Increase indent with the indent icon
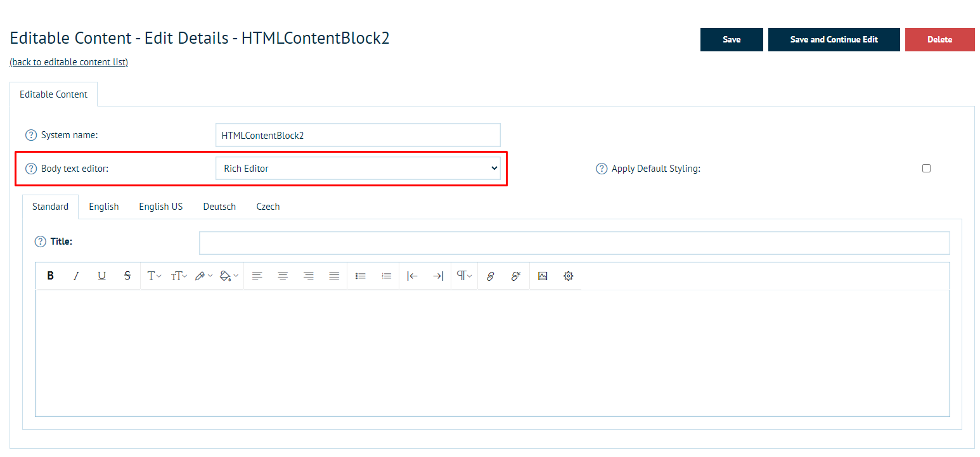The image size is (980, 457). [x=438, y=276]
